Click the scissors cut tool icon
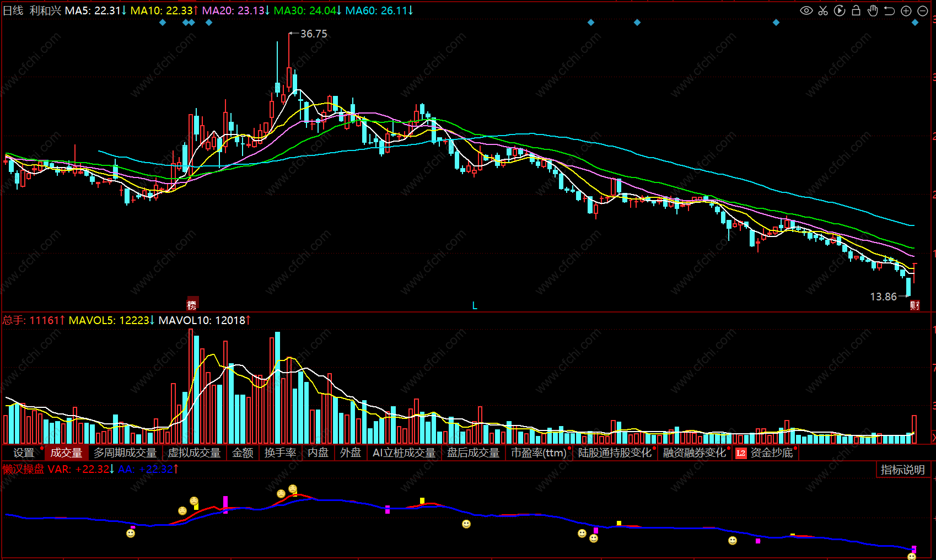This screenshot has height=560, width=936. tap(823, 10)
